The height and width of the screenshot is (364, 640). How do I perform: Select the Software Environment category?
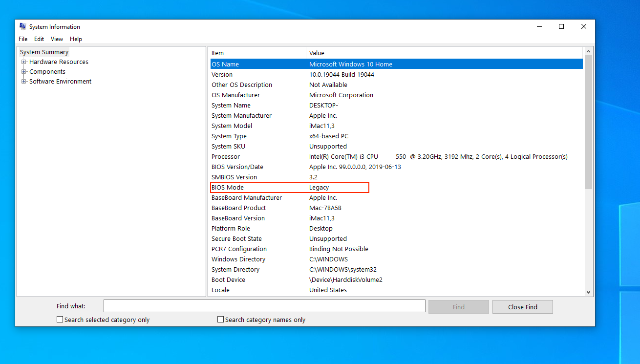click(x=60, y=82)
